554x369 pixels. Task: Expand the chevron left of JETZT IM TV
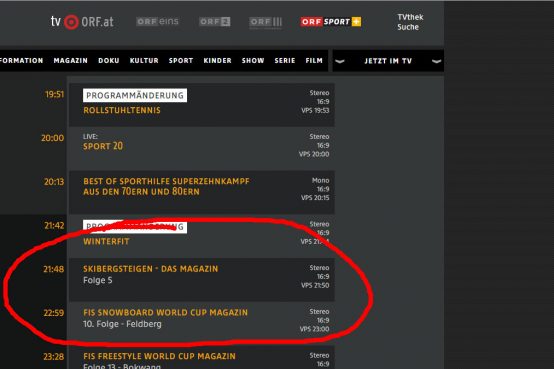click(x=340, y=61)
